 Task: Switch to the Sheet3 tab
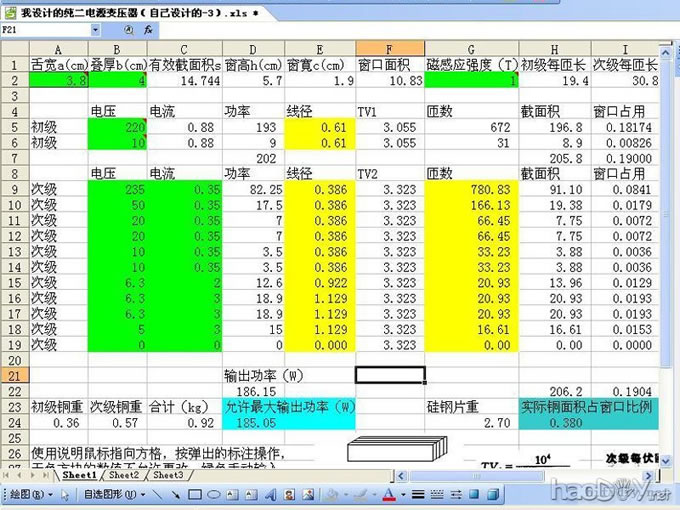coord(167,475)
